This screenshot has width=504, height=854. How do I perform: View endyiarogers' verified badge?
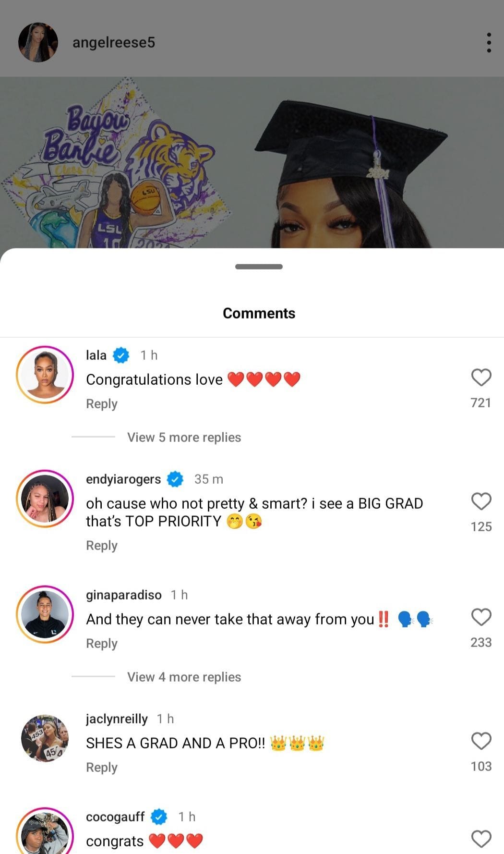(x=175, y=478)
